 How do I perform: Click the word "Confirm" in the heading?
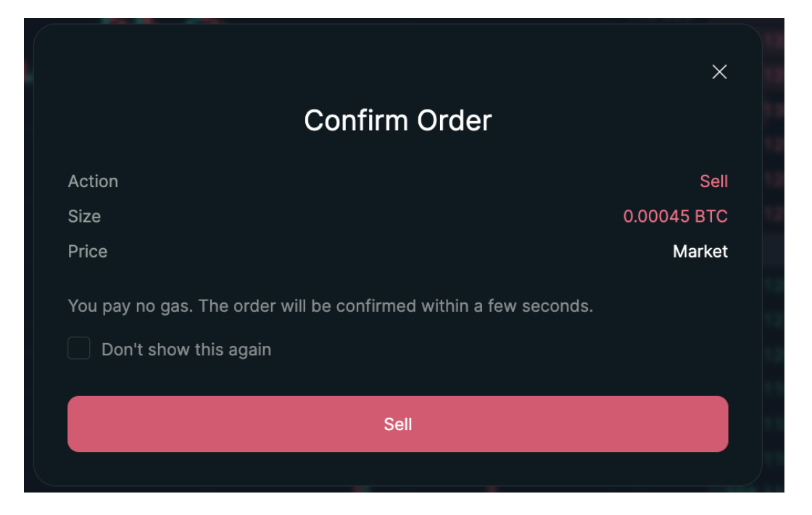[351, 120]
